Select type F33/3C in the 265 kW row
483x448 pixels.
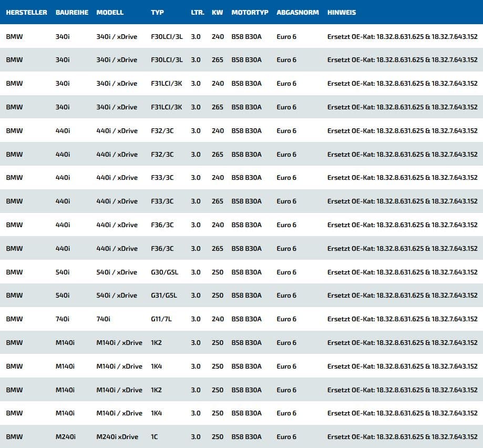point(162,201)
